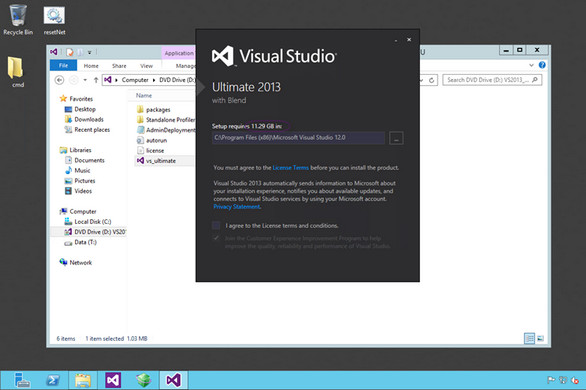Select the cmd folder on desktop
The image size is (586, 390).
(17, 72)
